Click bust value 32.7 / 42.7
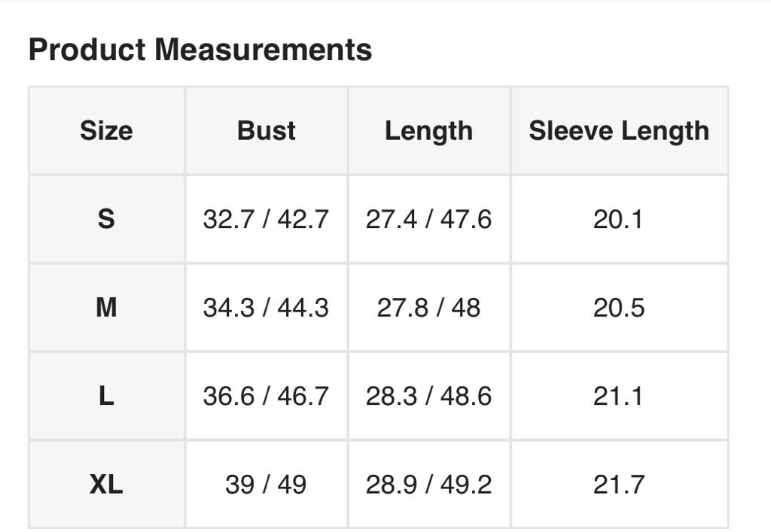The width and height of the screenshot is (771, 532). point(266,219)
